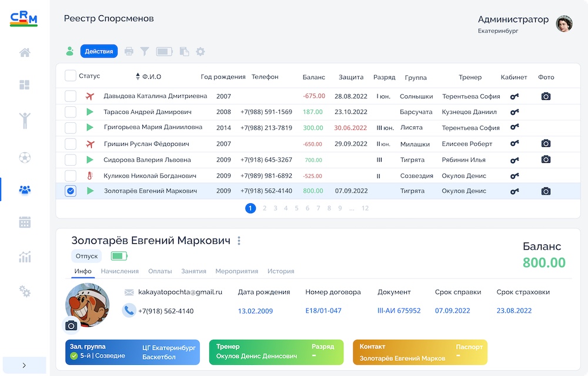Screen dimensions: 588x376
Task: Switch to the Занятия tab
Action: [193, 271]
